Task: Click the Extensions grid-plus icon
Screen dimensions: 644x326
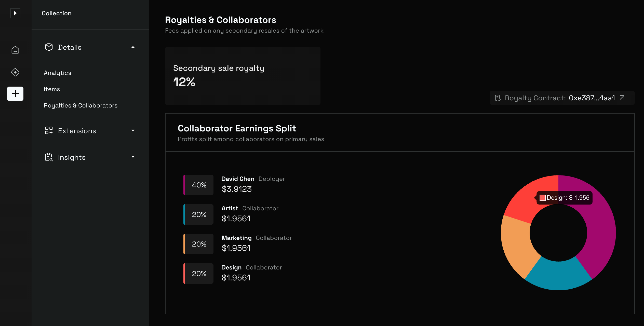Action: coord(49,131)
